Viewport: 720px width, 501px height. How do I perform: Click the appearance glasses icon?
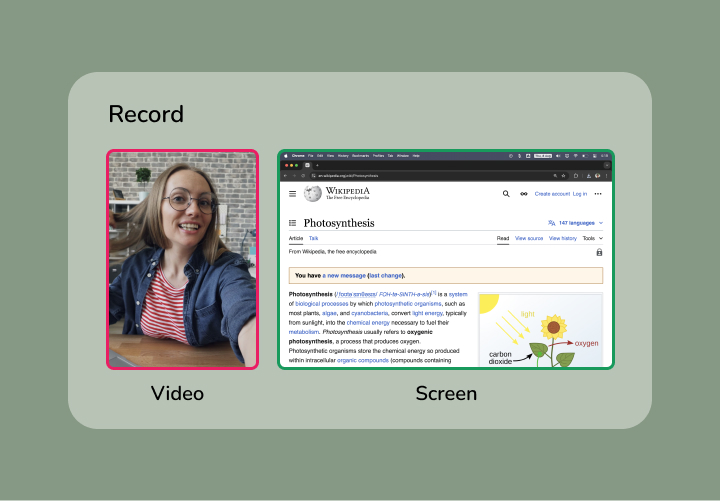[x=522, y=194]
